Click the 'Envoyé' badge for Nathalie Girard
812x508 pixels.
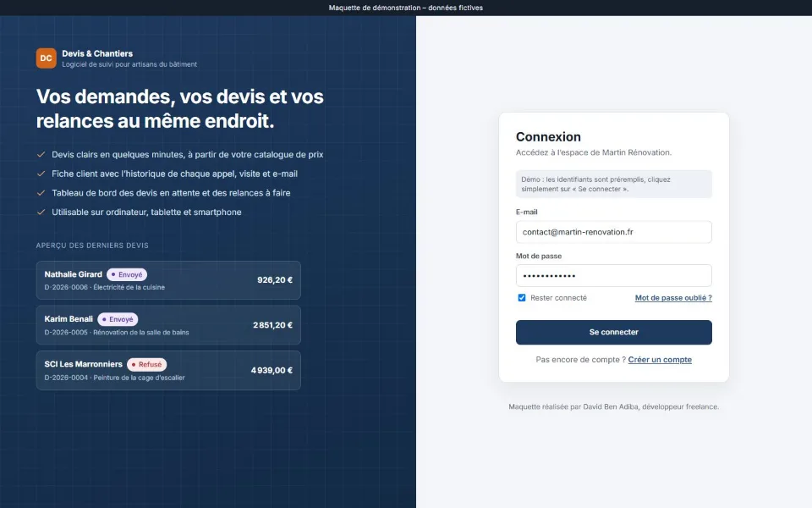(127, 274)
